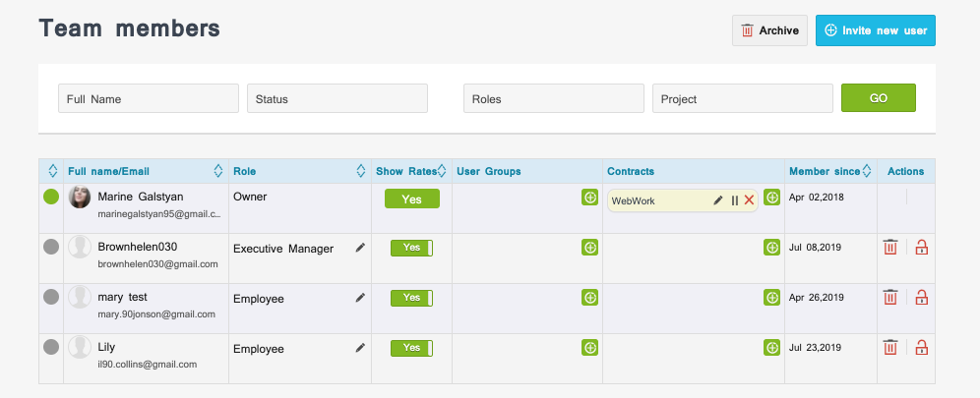Viewport: 980px width, 398px height.
Task: Toggle Show Rates for Brownhelen030
Action: 412,248
